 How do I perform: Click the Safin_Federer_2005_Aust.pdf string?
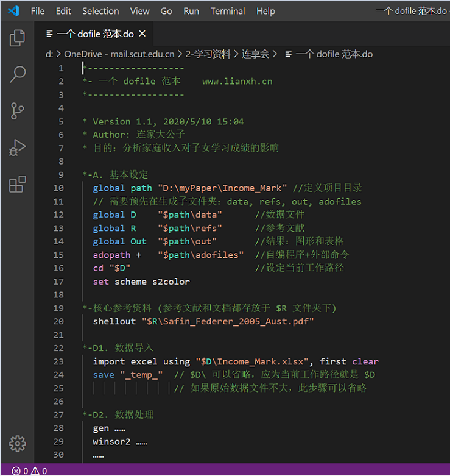pos(228,321)
